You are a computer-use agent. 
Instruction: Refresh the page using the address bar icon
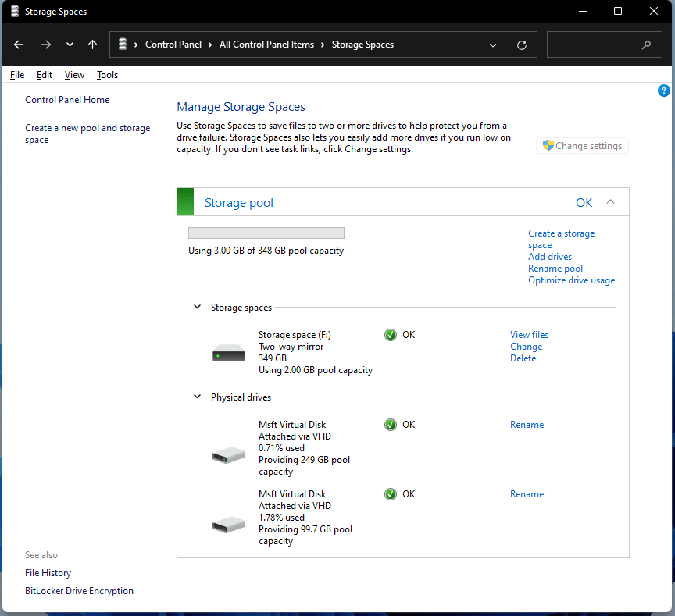pos(522,45)
